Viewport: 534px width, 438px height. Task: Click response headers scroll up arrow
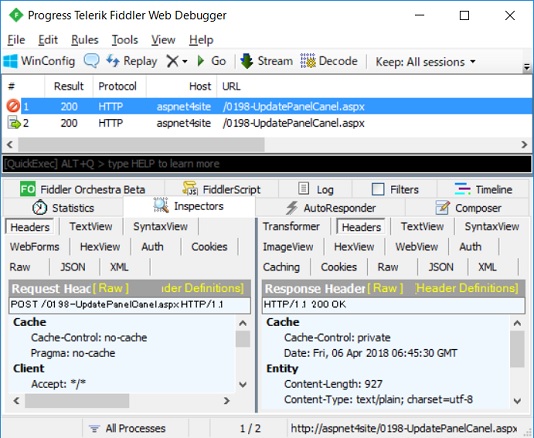(517, 323)
